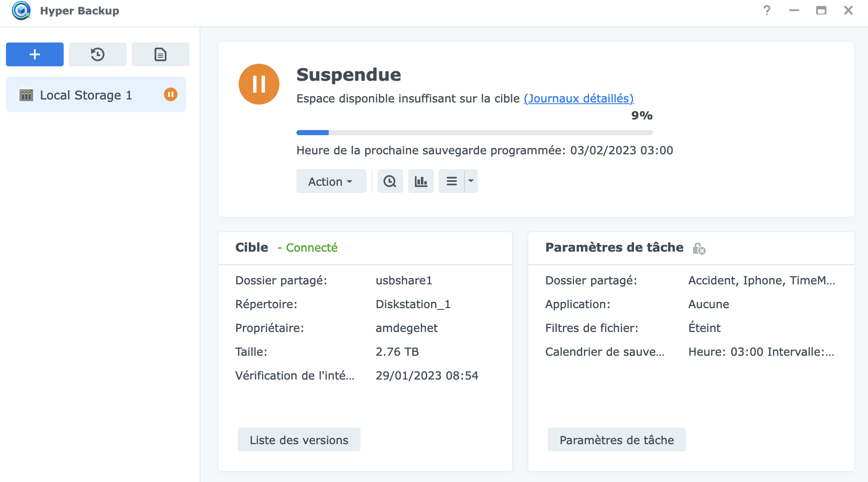Click the Liste des versions button

[x=299, y=440]
